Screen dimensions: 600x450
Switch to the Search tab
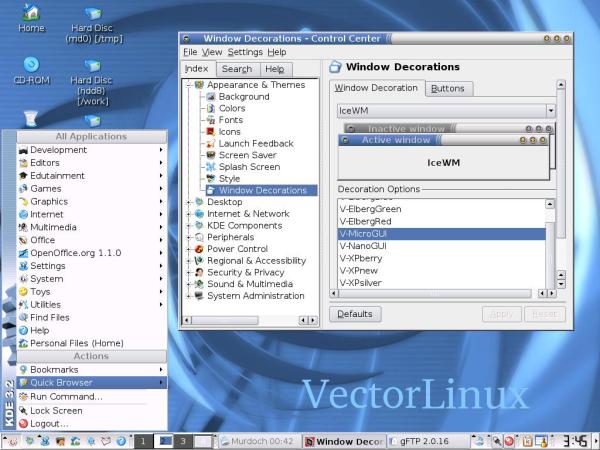pyautogui.click(x=237, y=69)
